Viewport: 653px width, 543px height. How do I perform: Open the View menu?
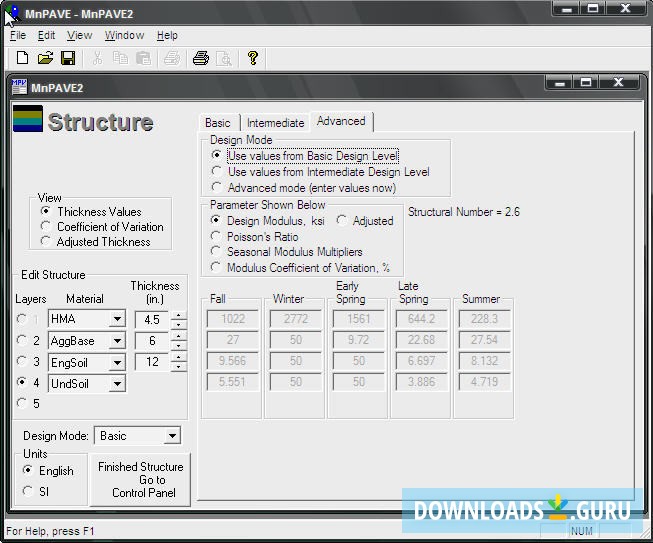(80, 35)
